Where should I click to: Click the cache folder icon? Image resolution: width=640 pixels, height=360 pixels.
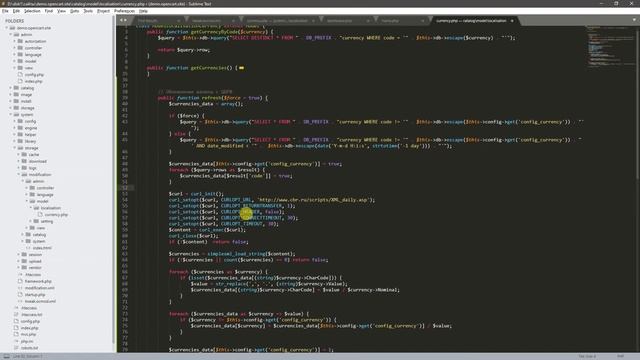tap(24, 155)
